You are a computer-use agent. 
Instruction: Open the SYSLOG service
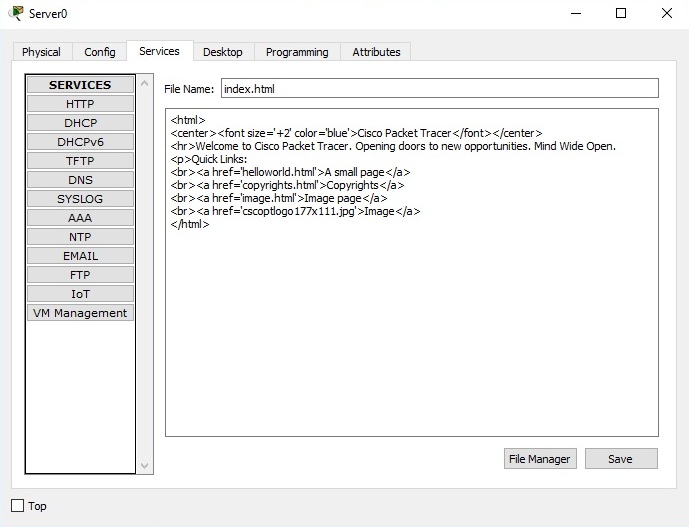(x=80, y=199)
